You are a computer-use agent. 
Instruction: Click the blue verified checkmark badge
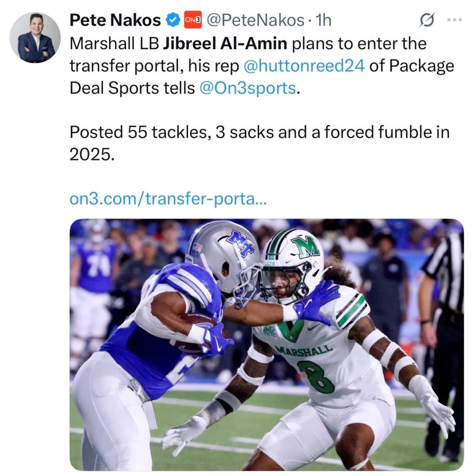[173, 20]
